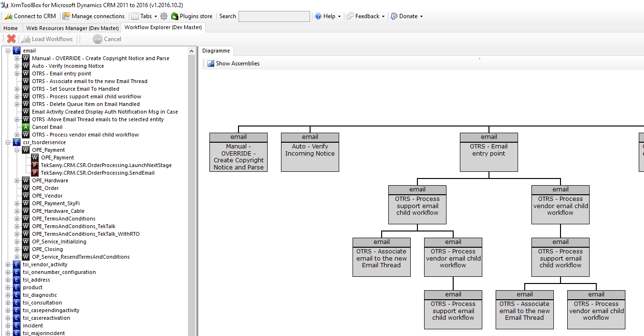Image resolution: width=644 pixels, height=336 pixels.
Task: Select the Diagramme tab
Action: click(216, 51)
